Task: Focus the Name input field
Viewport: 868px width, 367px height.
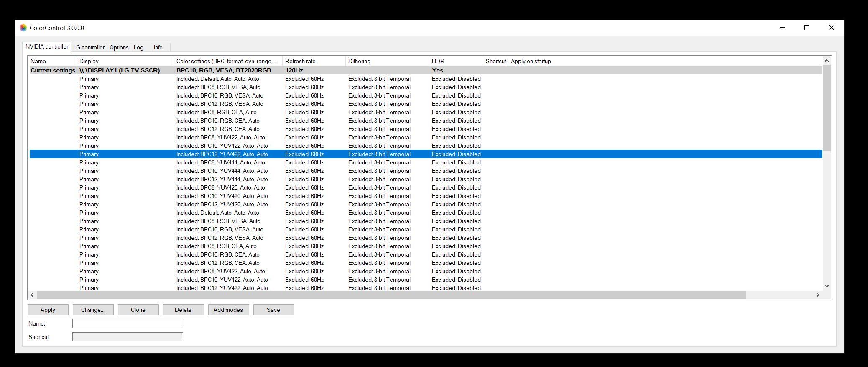Action: (x=128, y=323)
